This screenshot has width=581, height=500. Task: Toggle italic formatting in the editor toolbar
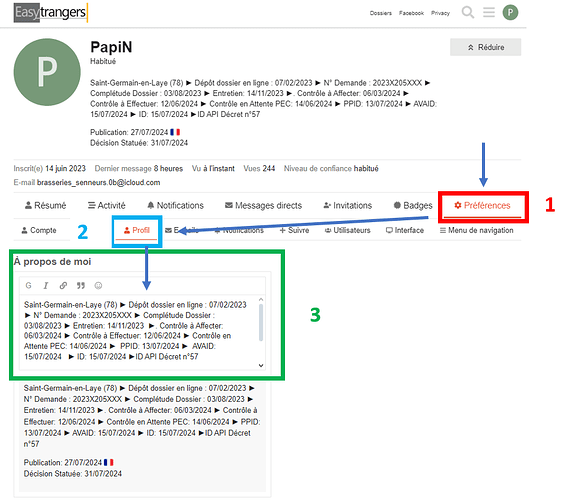[46, 285]
